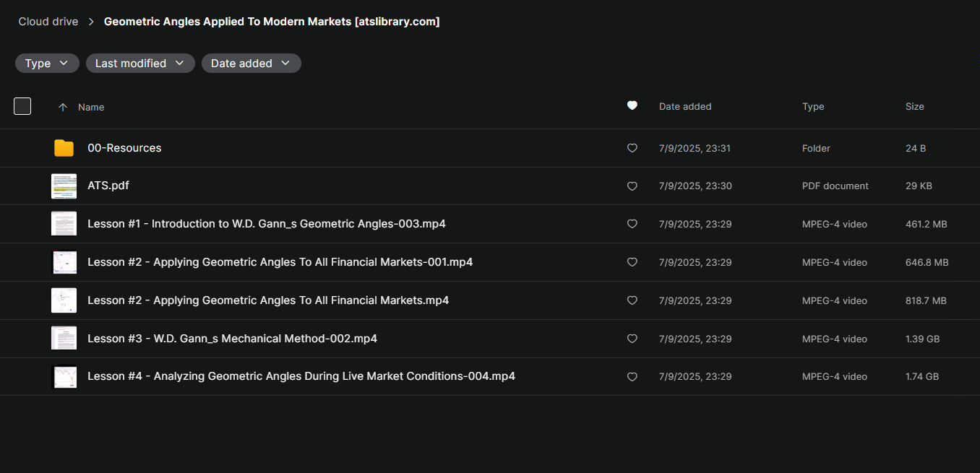Viewport: 980px width, 473px height.
Task: Click the favorites heart column header icon
Action: pos(632,105)
